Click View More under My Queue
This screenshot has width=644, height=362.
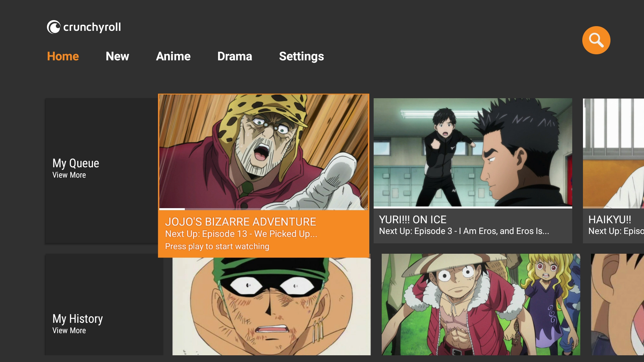(x=69, y=175)
